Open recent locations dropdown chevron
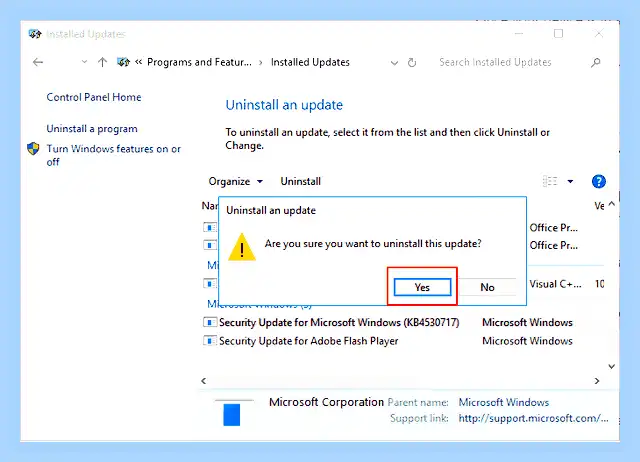This screenshot has width=640, height=462. pos(84,62)
